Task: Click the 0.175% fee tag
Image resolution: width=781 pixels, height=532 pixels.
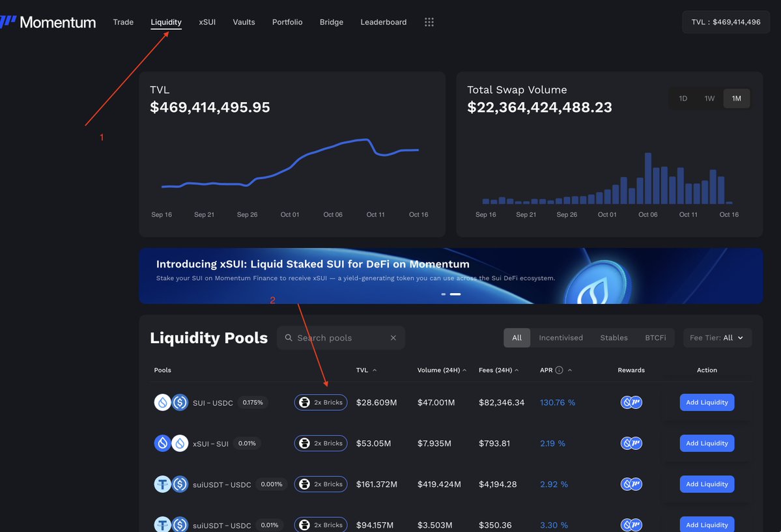Action: [x=253, y=402]
